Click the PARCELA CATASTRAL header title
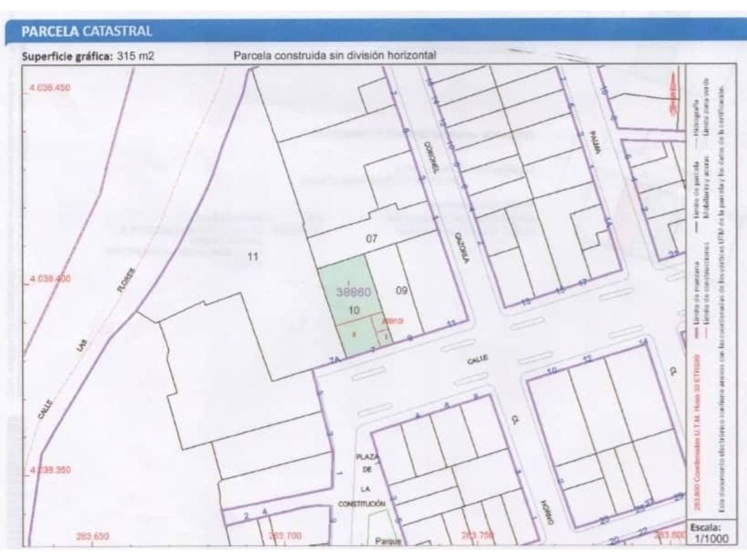The height and width of the screenshot is (560, 747). (x=86, y=32)
